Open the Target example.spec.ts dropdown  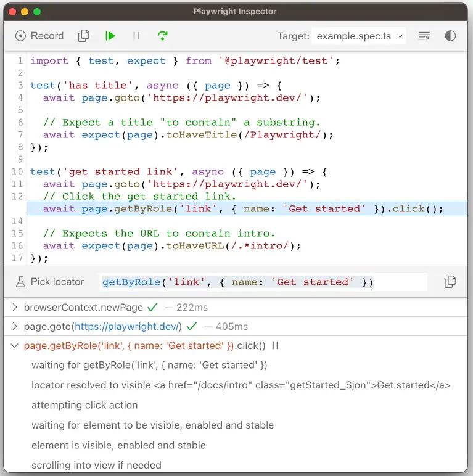(x=359, y=36)
